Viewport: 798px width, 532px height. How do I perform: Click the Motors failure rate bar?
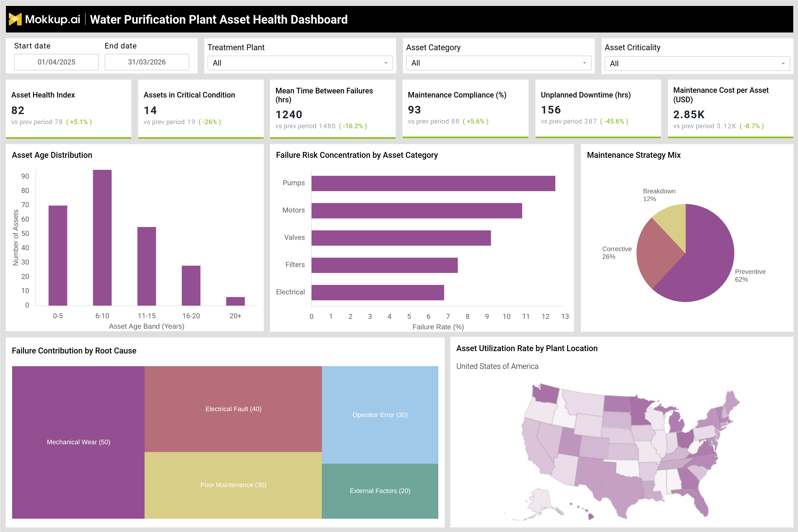point(417,211)
